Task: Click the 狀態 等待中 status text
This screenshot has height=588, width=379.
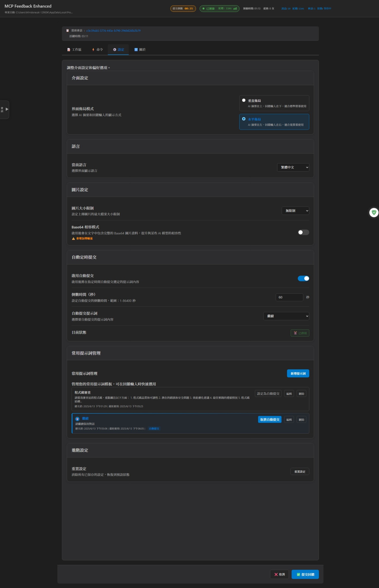Action: click(324, 8)
